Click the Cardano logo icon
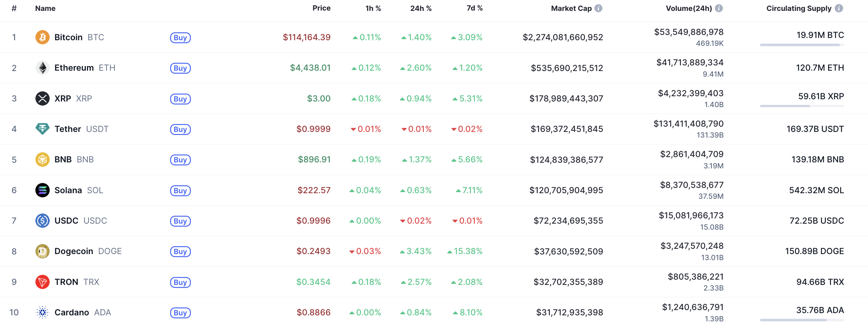The width and height of the screenshot is (868, 327). point(43,312)
